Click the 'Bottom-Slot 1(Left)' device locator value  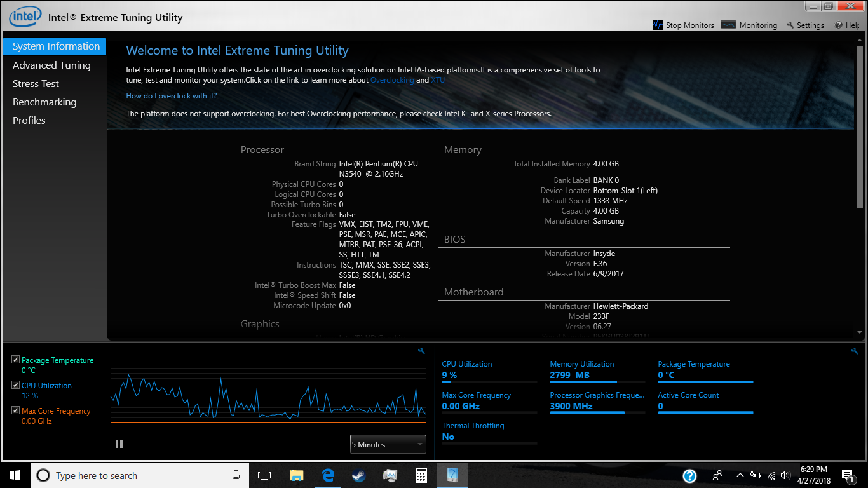click(x=626, y=191)
